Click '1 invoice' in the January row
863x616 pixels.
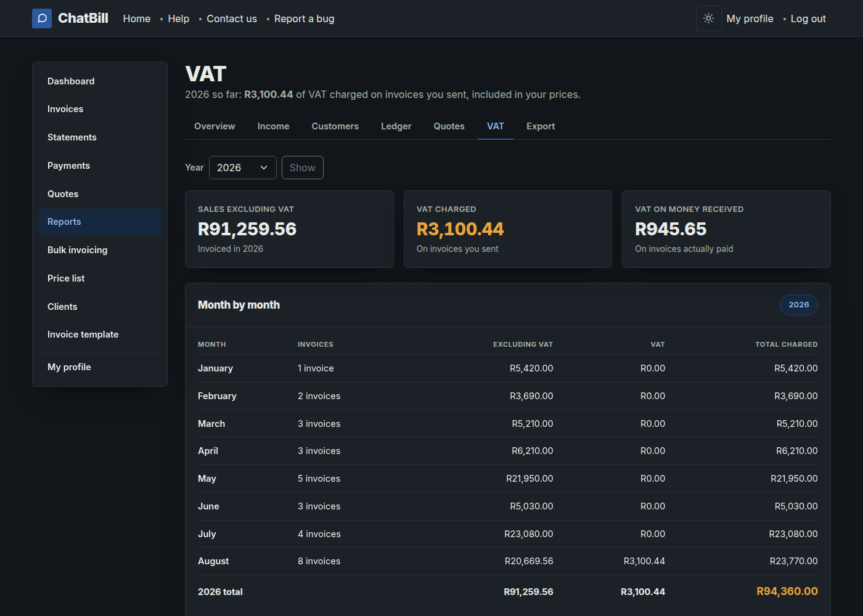pos(316,368)
